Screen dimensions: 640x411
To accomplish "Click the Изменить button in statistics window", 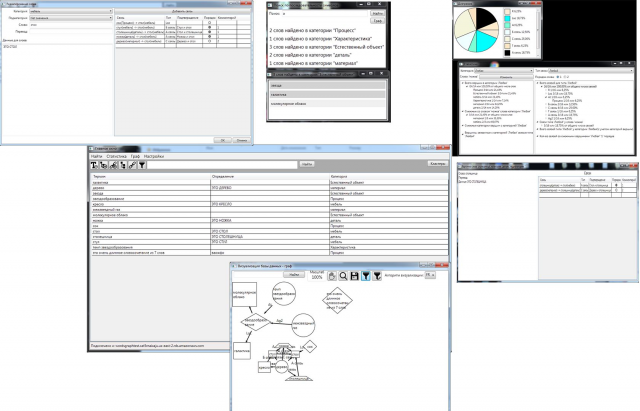I will [506, 77].
